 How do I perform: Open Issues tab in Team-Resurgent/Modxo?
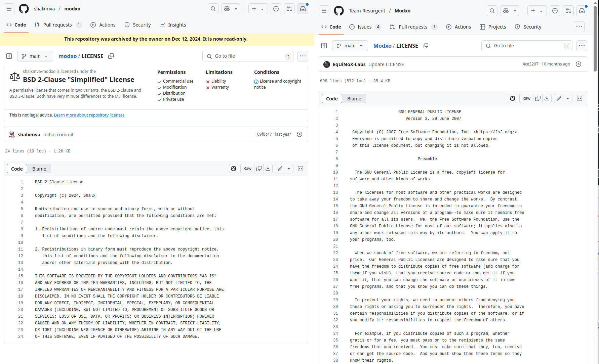point(365,27)
